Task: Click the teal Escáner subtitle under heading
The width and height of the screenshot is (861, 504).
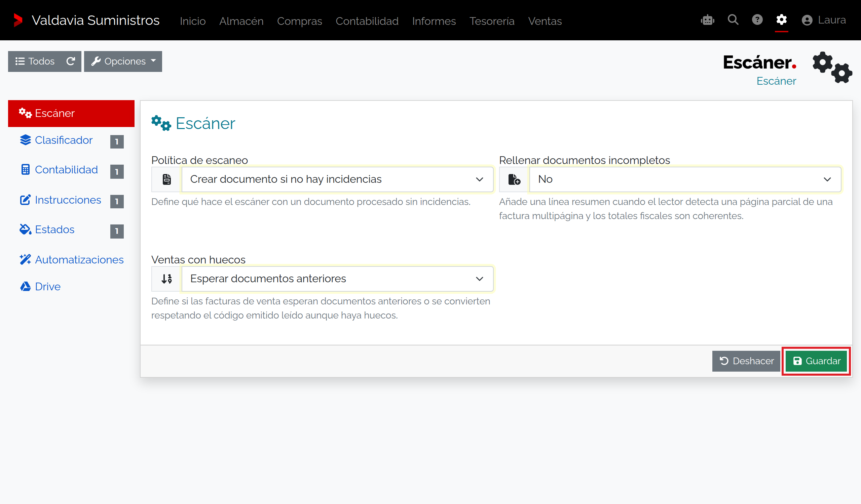Action: point(776,81)
